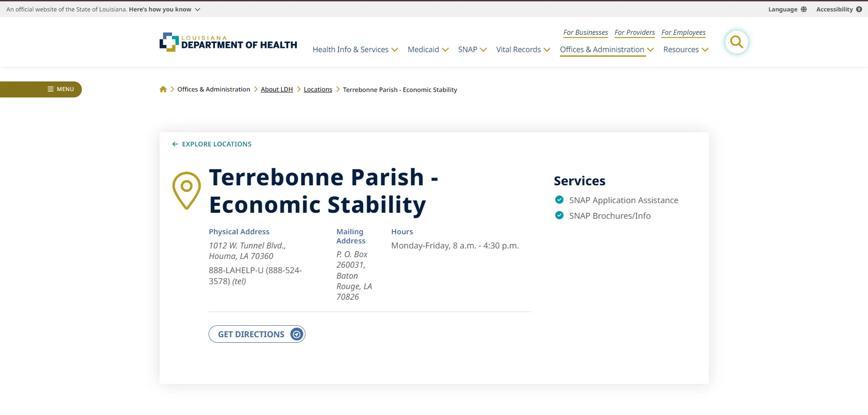Click the 'Here's how you know' text
868x415 pixels.
160,9
